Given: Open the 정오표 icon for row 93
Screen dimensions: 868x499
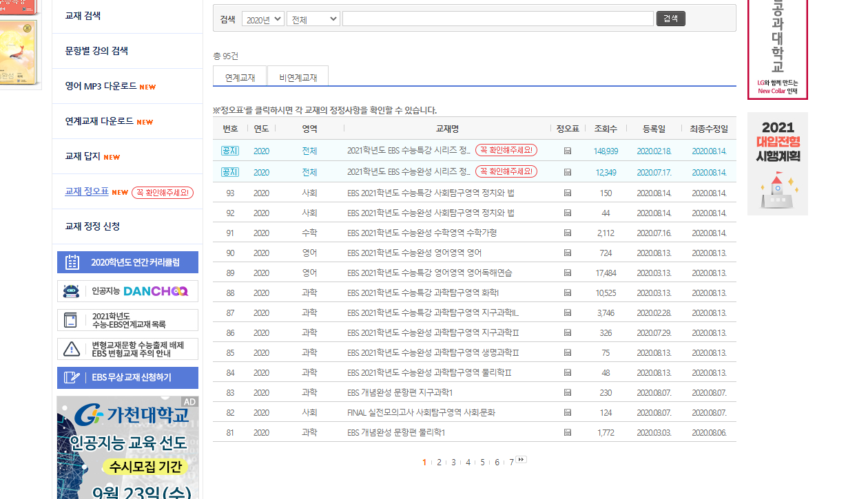Looking at the screenshot, I should pyautogui.click(x=568, y=193).
